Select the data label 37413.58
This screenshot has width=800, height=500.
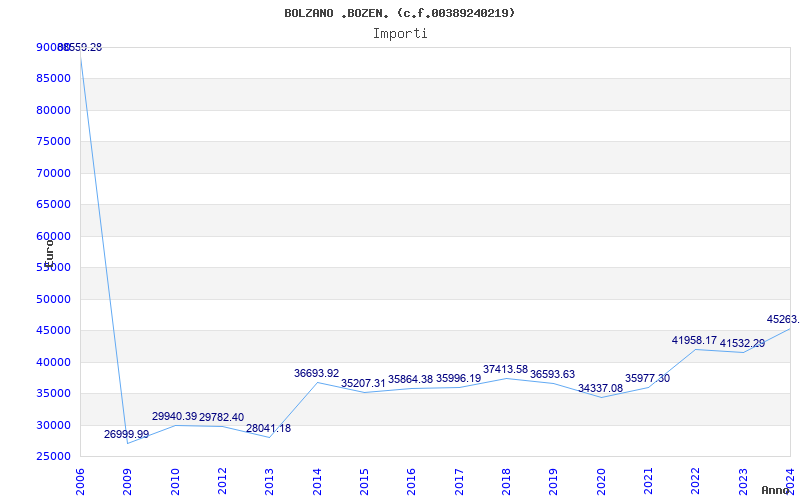click(506, 369)
